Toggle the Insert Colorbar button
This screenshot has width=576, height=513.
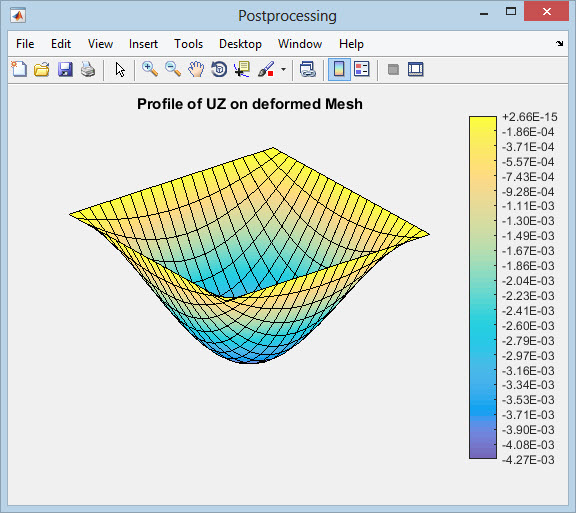(x=339, y=69)
